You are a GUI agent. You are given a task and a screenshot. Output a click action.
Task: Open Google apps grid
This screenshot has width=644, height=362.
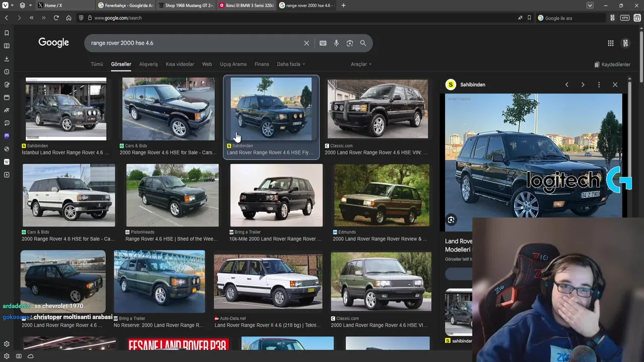(610, 43)
